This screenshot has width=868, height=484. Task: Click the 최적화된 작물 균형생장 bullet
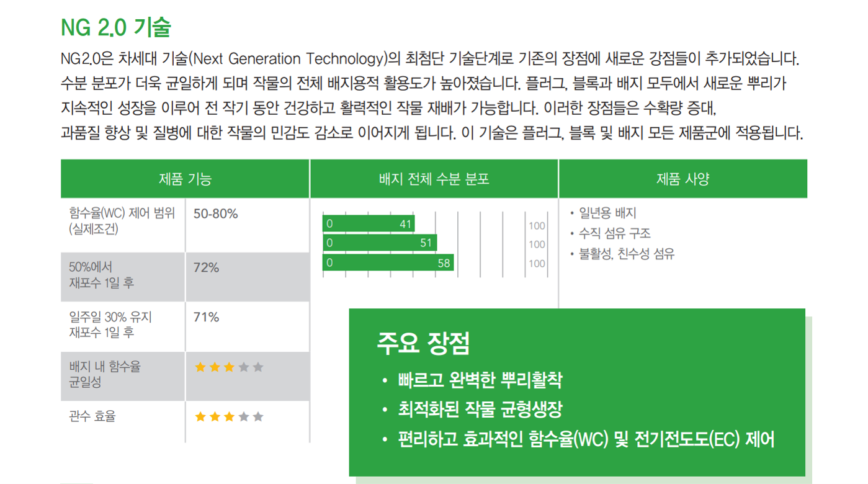pyautogui.click(x=480, y=410)
